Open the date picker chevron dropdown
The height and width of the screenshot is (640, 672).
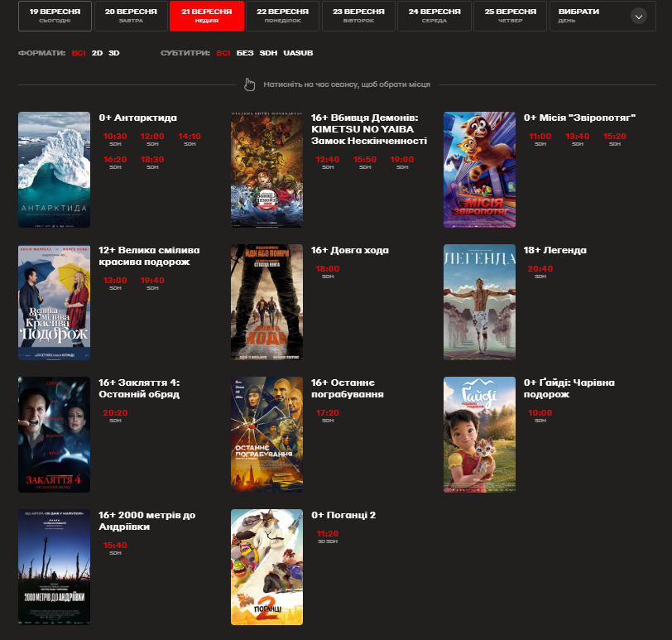(637, 16)
